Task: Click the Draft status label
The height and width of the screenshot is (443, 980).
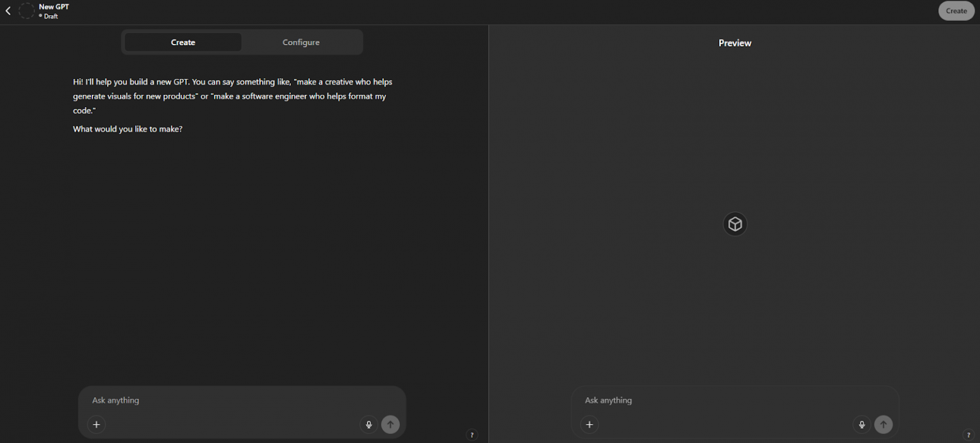Action: coord(50,17)
